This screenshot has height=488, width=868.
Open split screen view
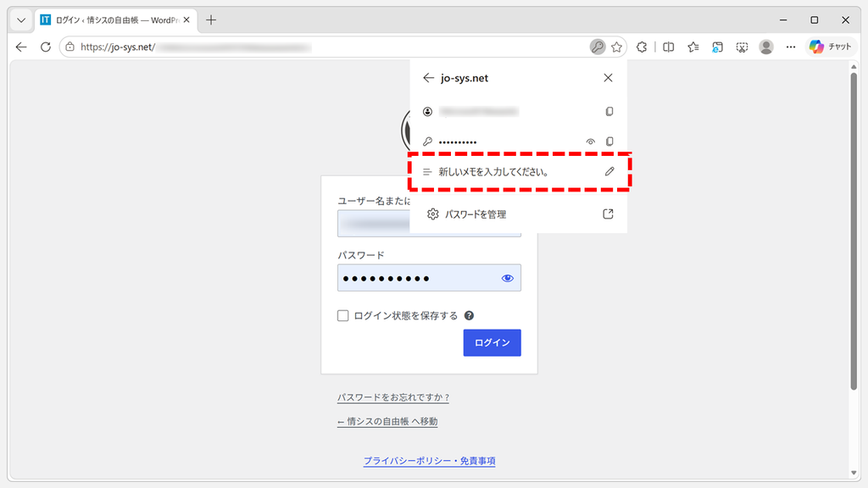tap(669, 47)
